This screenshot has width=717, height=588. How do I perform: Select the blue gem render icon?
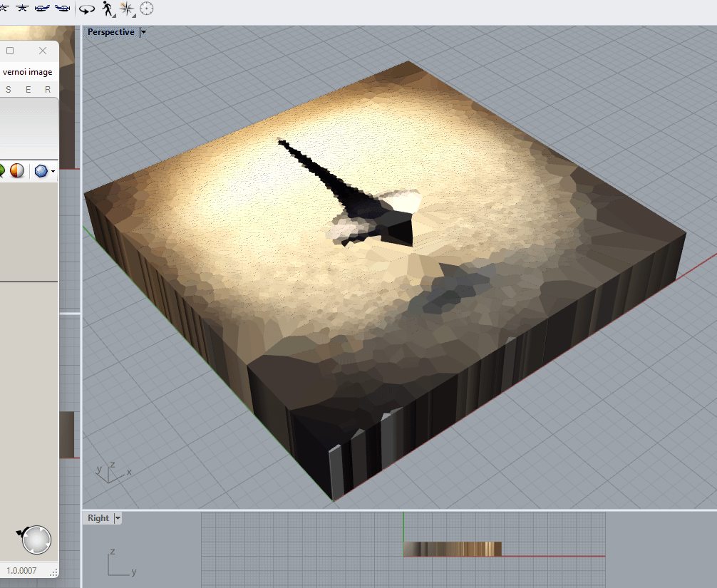coord(41,171)
